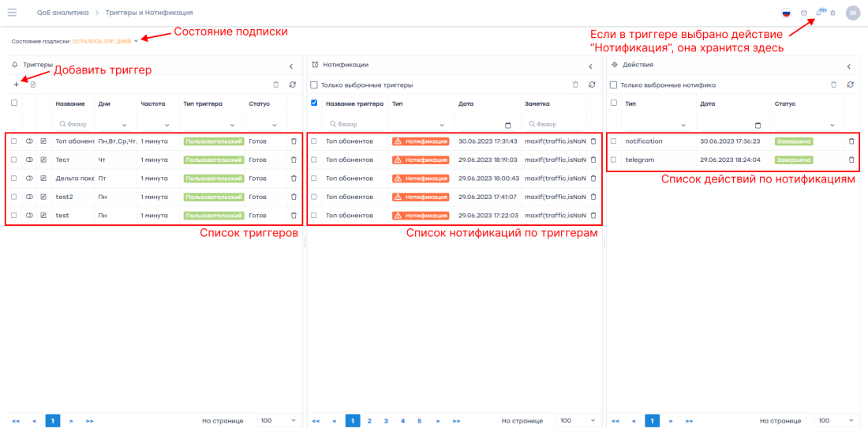Click the plus icon to add trigger

point(16,85)
